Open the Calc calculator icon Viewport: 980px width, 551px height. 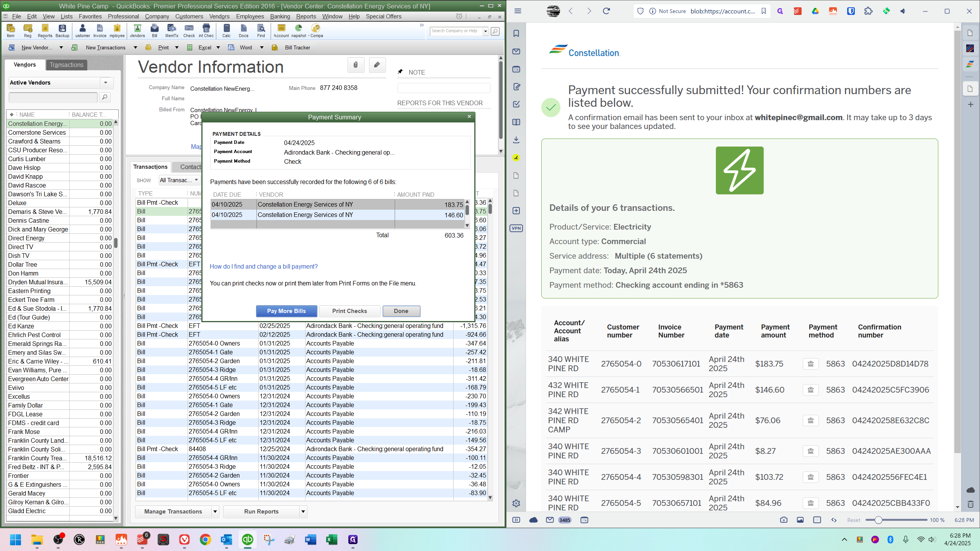click(x=226, y=30)
